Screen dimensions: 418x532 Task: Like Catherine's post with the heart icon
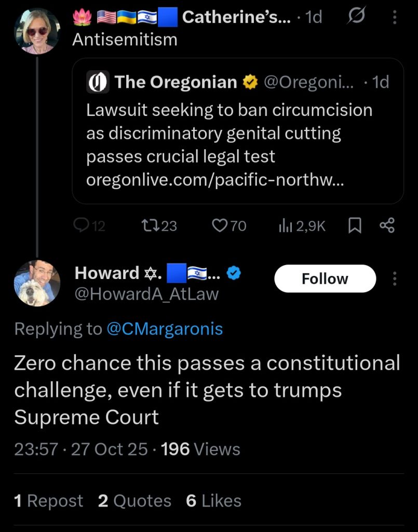click(x=221, y=225)
